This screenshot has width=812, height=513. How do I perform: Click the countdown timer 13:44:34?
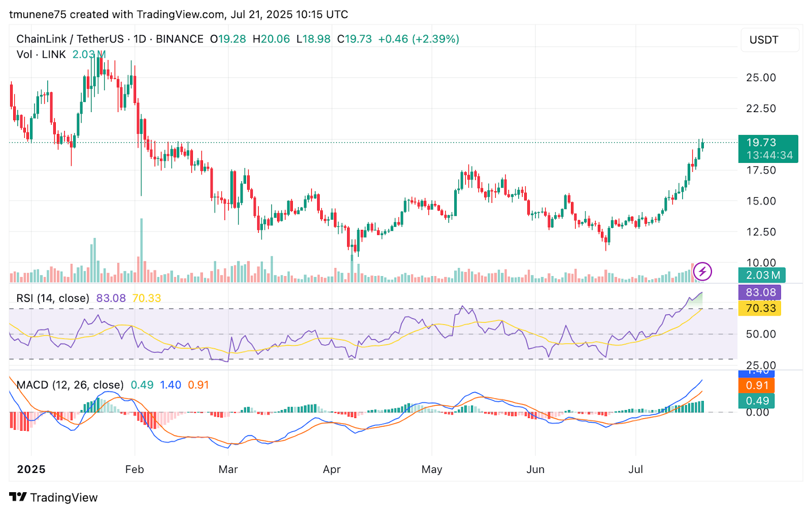(769, 155)
